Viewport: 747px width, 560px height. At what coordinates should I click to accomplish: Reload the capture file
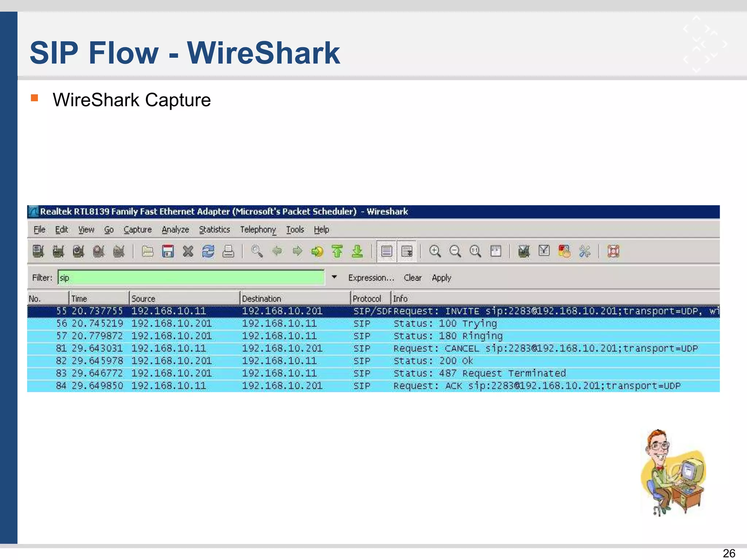pyautogui.click(x=208, y=251)
